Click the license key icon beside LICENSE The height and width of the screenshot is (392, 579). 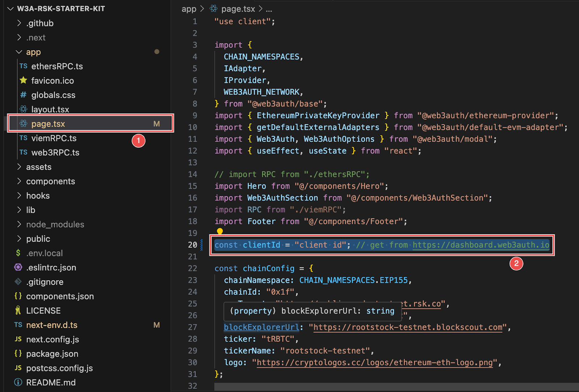(18, 310)
